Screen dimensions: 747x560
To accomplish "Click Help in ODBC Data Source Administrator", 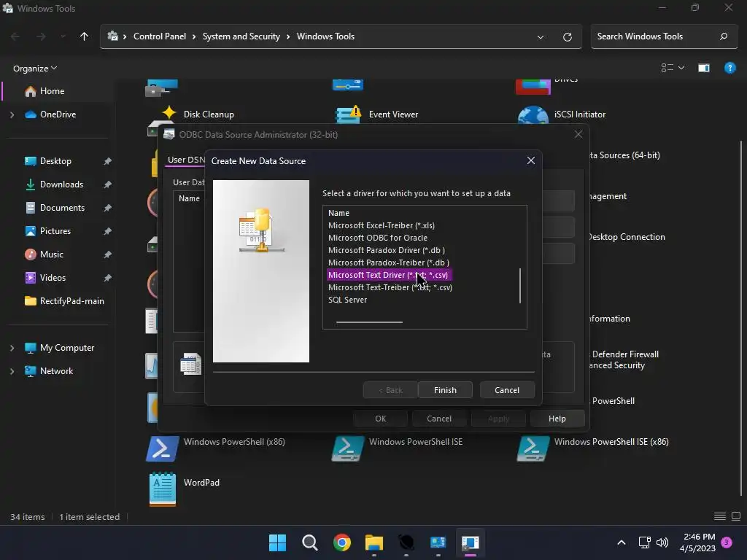I will 557,419.
